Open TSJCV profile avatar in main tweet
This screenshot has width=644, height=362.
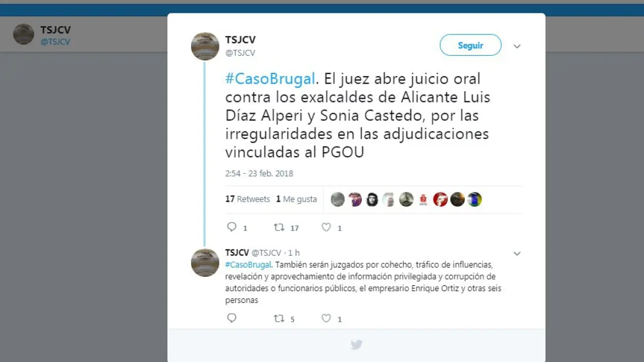tap(205, 46)
